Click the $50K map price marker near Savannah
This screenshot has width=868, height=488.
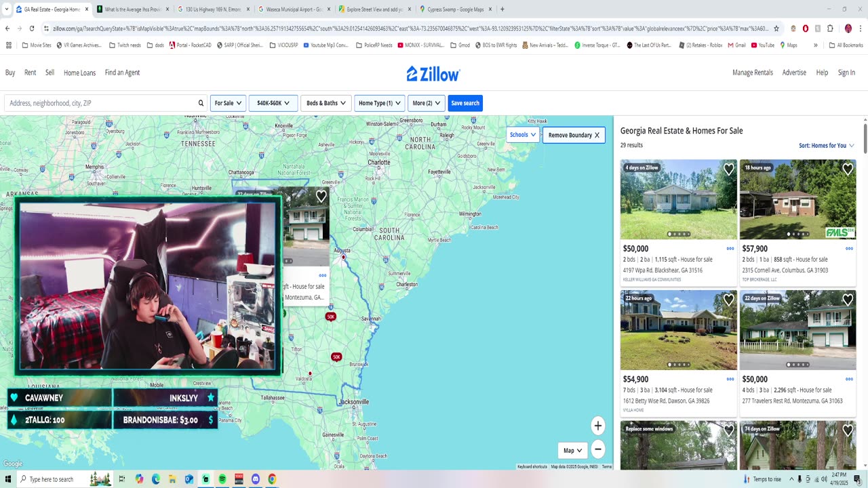click(x=331, y=317)
